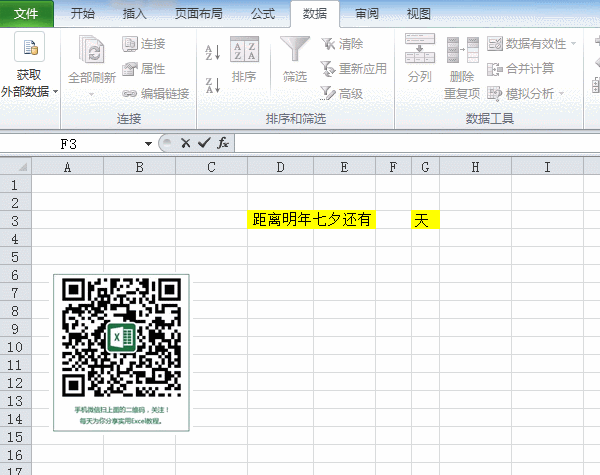Image resolution: width=600 pixels, height=475 pixels.
Task: Select column I header
Action: (547, 167)
